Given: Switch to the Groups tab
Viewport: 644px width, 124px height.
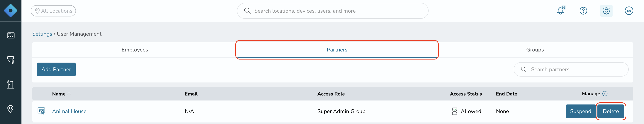Looking at the screenshot, I should pos(535,50).
